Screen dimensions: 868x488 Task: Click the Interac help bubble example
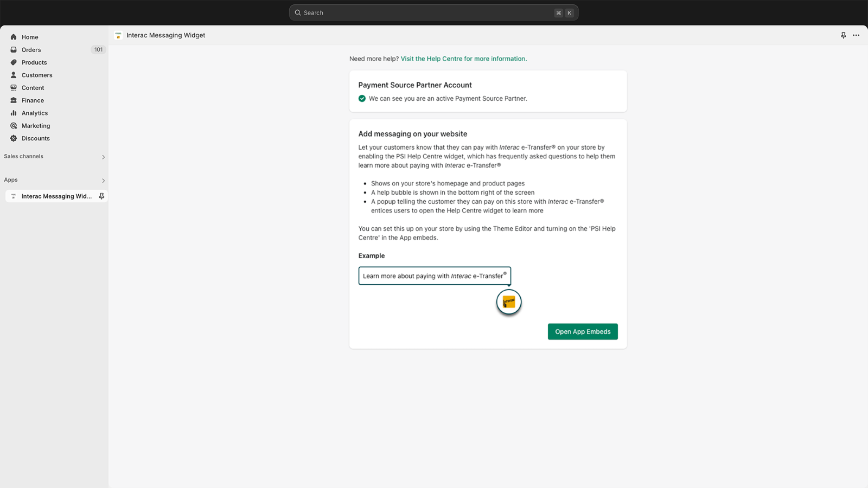coord(508,302)
